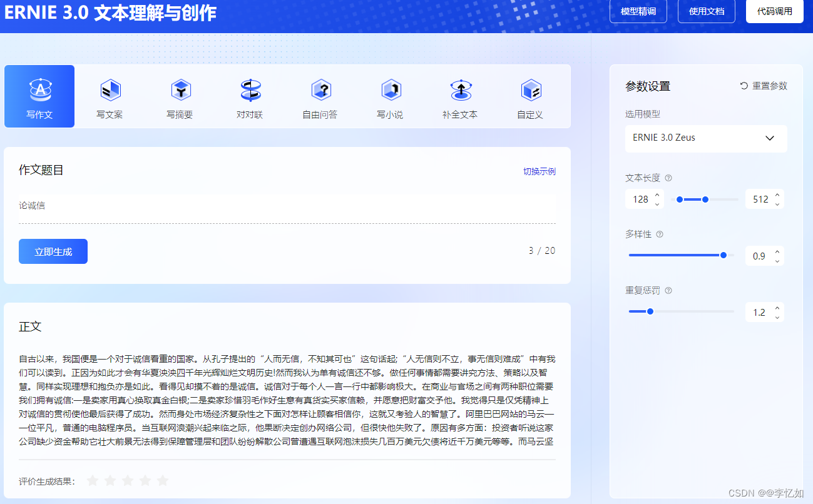This screenshot has height=504, width=813.
Task: Rate the result with the fifth star
Action: point(163,481)
